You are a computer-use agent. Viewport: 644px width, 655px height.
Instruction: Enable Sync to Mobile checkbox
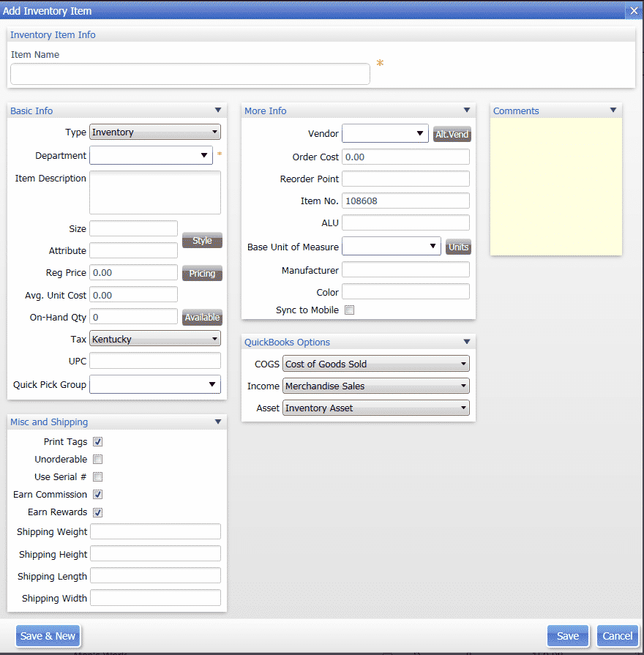(x=350, y=310)
